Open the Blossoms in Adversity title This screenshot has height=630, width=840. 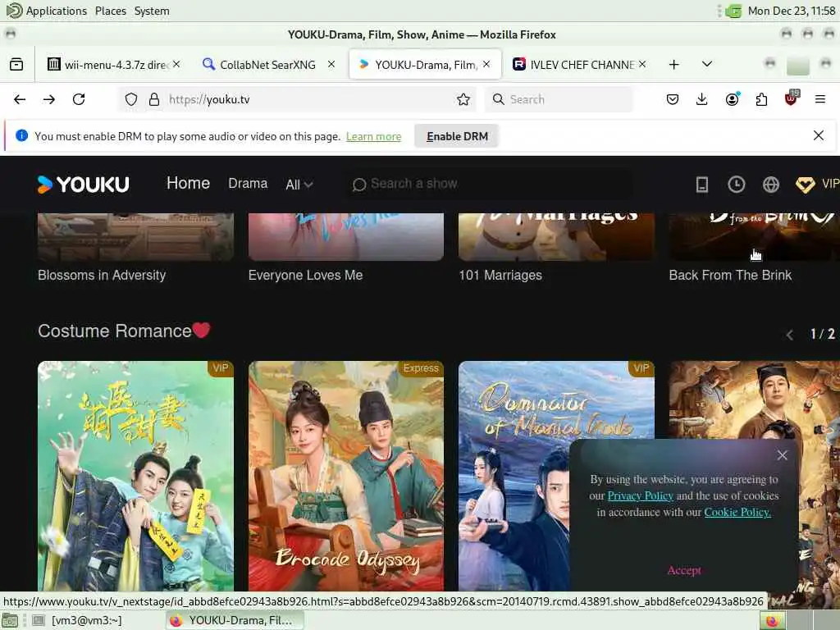(x=102, y=275)
